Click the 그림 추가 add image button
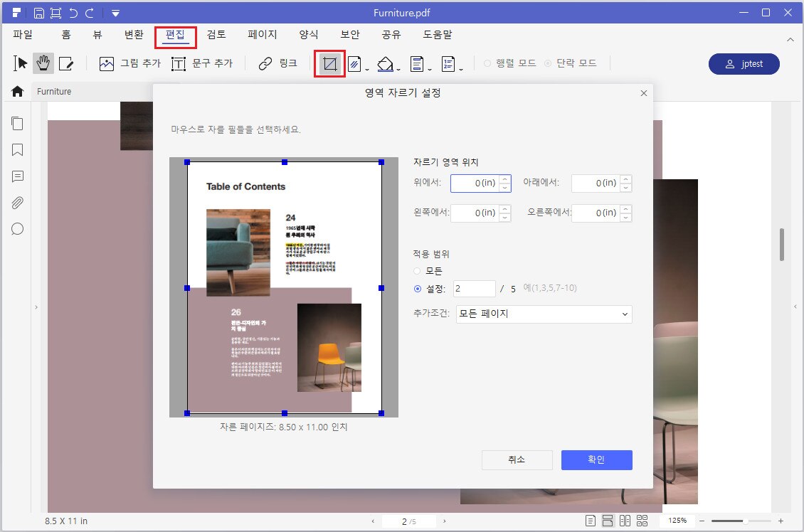This screenshot has width=804, height=532. [x=129, y=63]
